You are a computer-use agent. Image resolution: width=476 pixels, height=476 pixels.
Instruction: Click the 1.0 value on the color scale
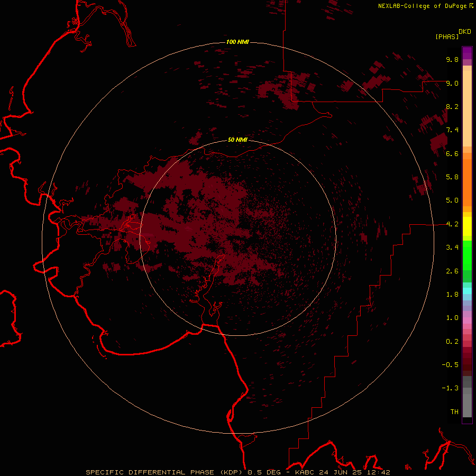pos(452,318)
